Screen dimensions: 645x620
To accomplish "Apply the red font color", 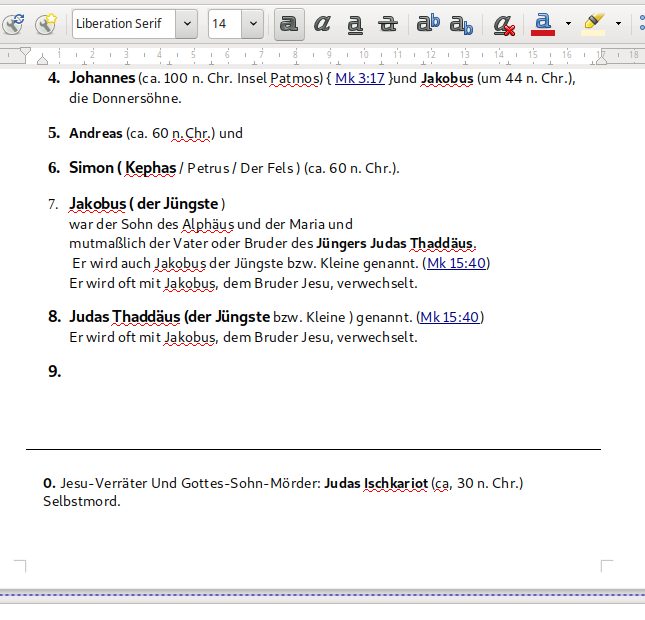I will (543, 24).
